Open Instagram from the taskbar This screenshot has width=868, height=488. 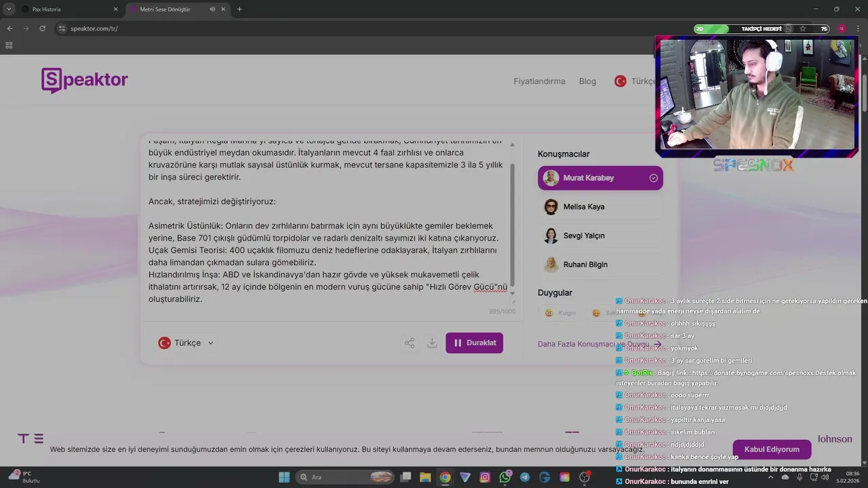pos(485,477)
